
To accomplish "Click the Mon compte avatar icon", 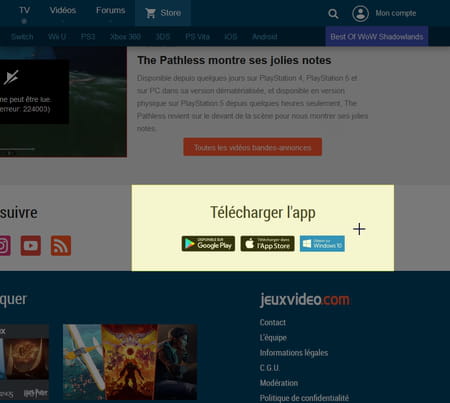I will pos(360,14).
